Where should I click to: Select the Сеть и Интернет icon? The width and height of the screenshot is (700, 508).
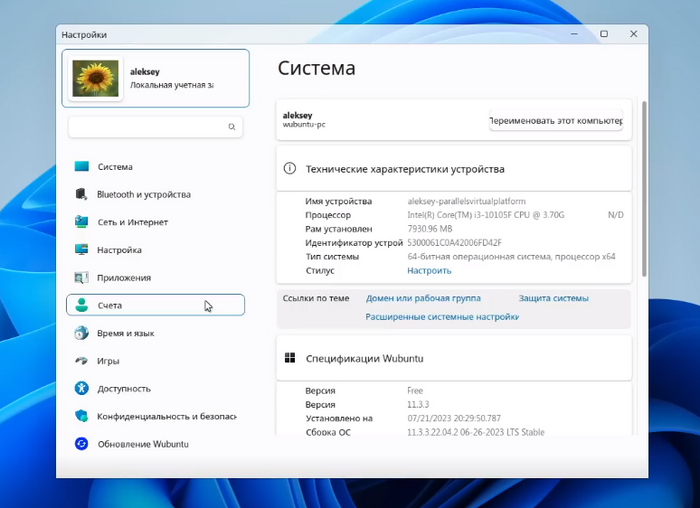point(81,222)
